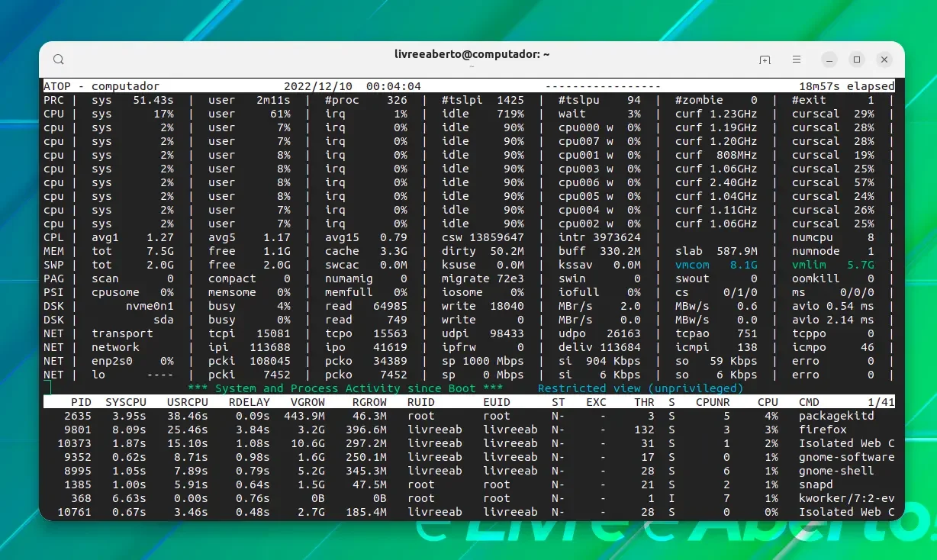Close the terminal window

(x=884, y=60)
